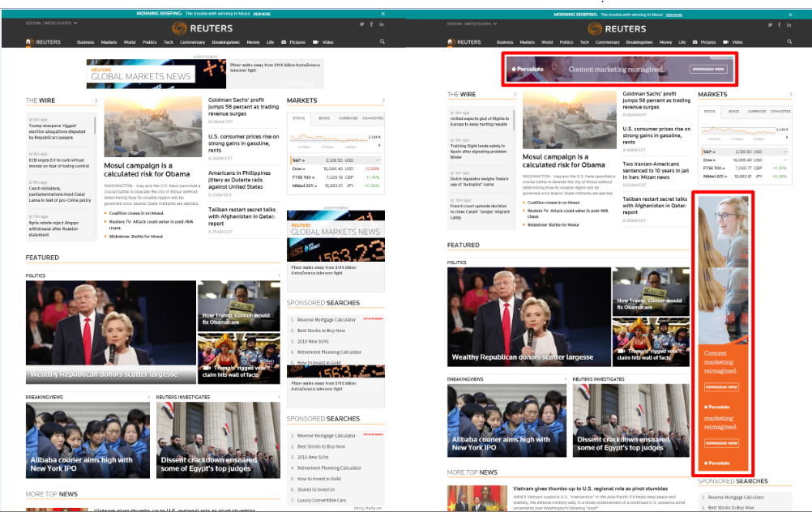Expand The Wire chevron on right page
Viewport: 812px width, 512px height.
pos(515,94)
